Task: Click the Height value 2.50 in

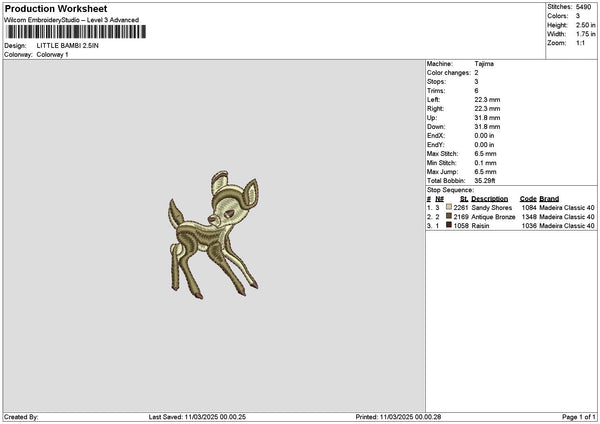Action: point(585,25)
